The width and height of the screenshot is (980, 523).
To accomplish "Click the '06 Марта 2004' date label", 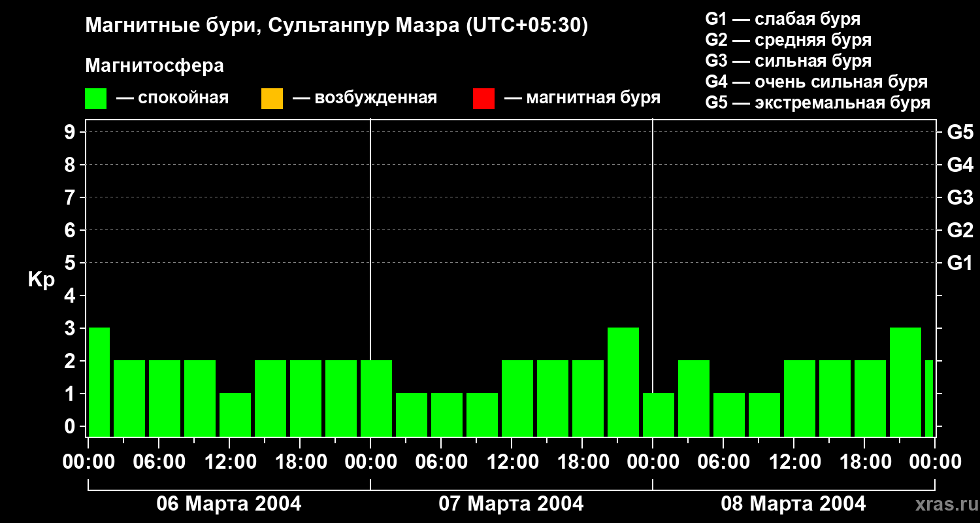I will [229, 504].
